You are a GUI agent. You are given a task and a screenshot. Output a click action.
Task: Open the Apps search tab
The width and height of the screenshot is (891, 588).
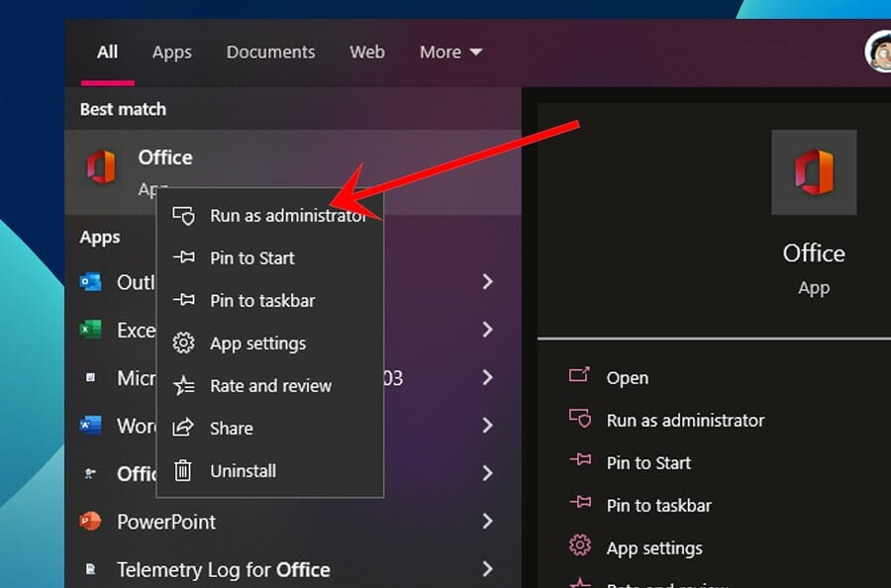[x=171, y=52]
